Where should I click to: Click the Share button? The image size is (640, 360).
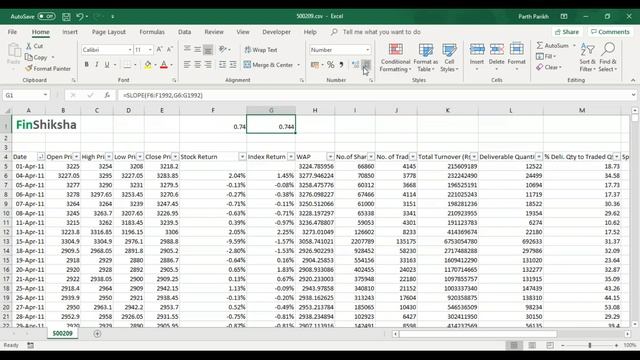[x=567, y=32]
